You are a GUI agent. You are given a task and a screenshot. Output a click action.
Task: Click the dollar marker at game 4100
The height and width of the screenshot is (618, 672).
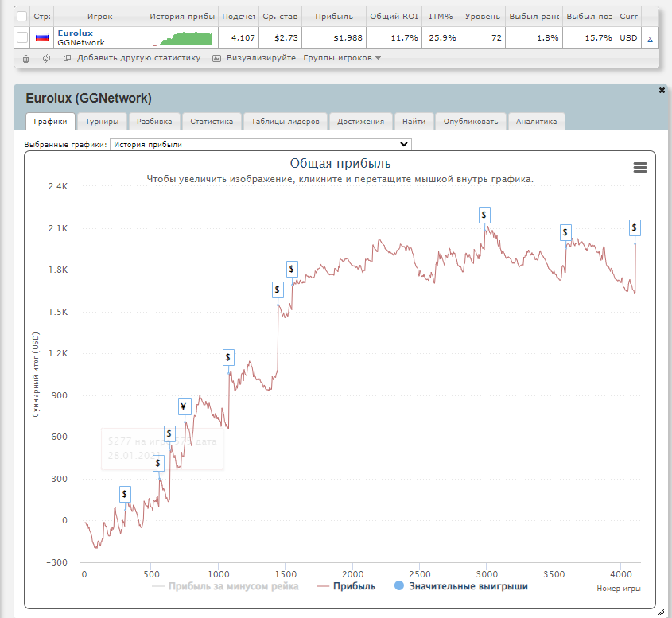pyautogui.click(x=635, y=227)
